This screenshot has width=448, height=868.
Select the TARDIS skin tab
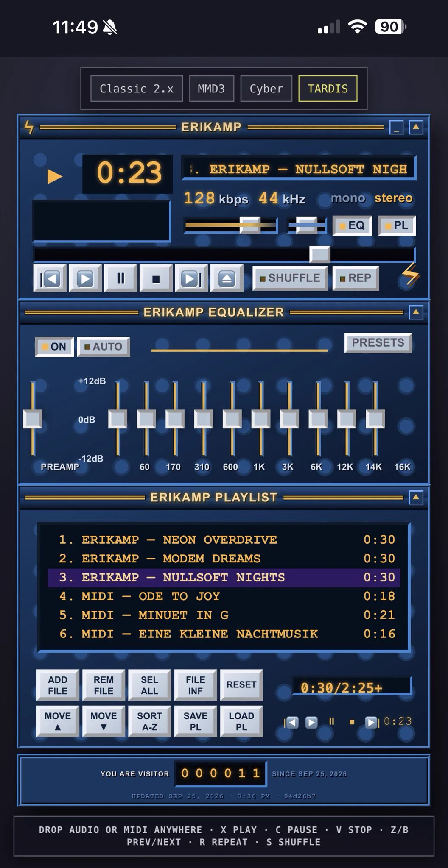click(328, 89)
